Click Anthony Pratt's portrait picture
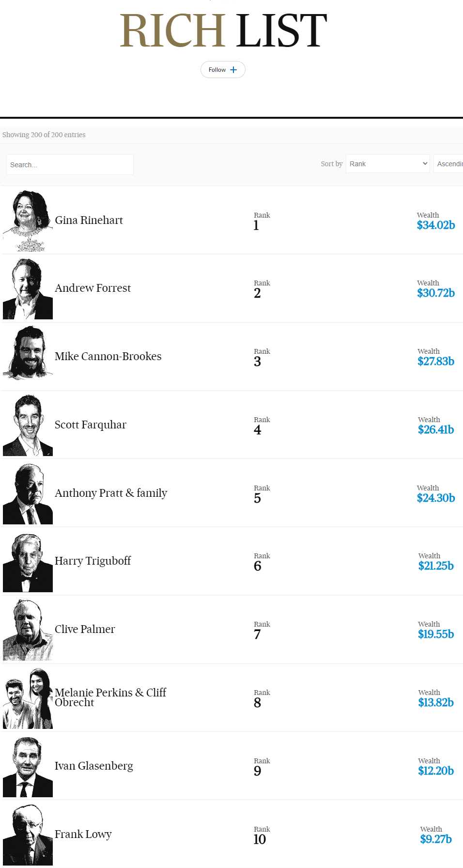Viewport: 463px width, 868px height. tap(28, 494)
